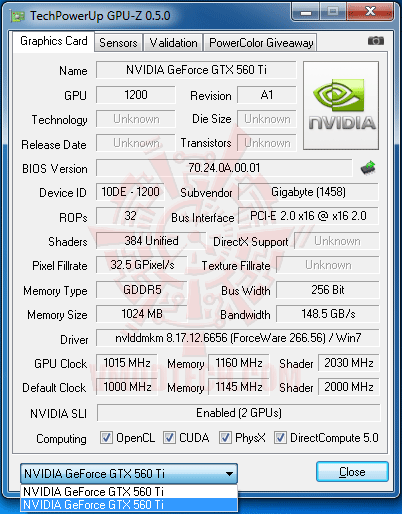This screenshot has width=402, height=514.
Task: Select the Graphics Card tab
Action: pos(54,41)
